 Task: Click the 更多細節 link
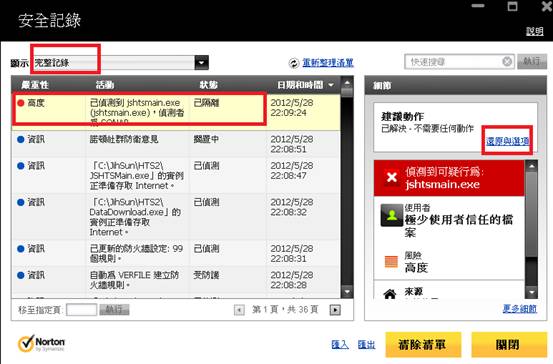pos(519,309)
